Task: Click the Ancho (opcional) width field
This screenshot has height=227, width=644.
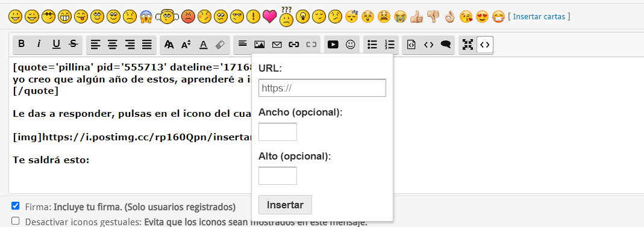Action: point(278,132)
